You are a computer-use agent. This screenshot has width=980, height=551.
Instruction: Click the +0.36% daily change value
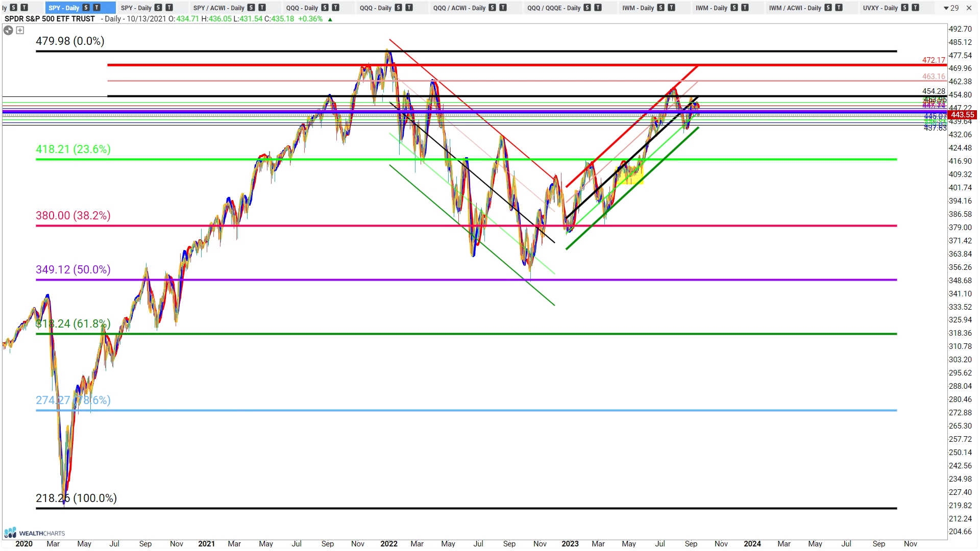coord(311,19)
